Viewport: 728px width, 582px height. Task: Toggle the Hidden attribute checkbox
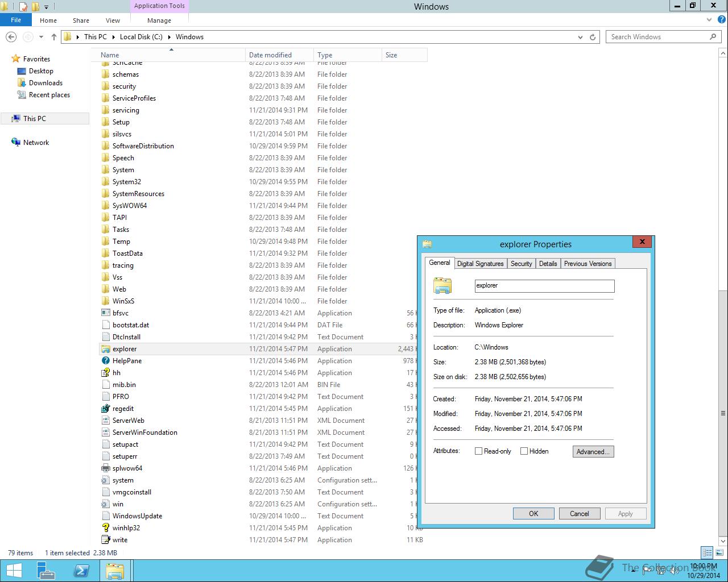coord(524,451)
